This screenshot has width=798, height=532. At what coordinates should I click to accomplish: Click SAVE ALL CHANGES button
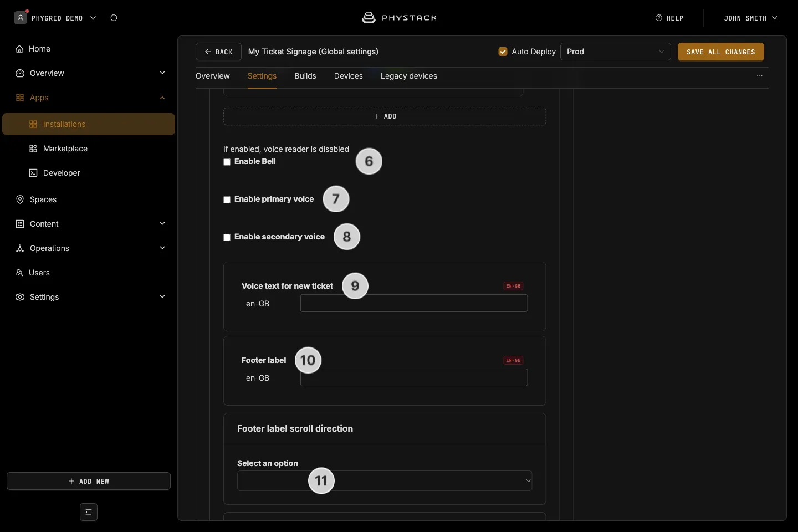point(721,52)
